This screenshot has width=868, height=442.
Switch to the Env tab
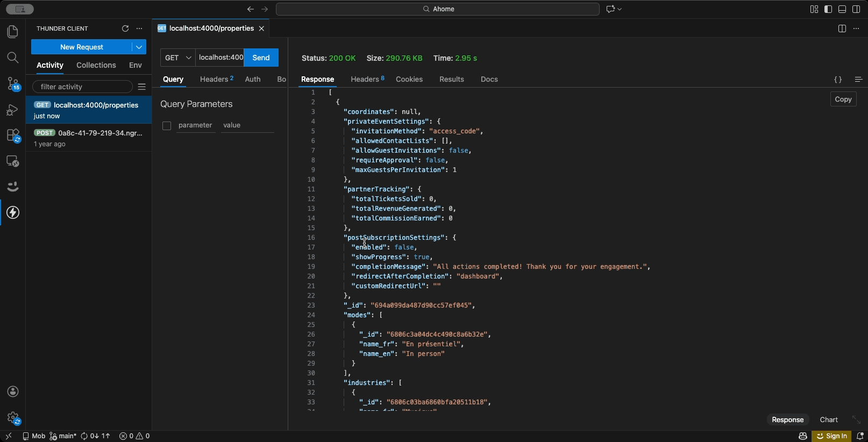136,65
